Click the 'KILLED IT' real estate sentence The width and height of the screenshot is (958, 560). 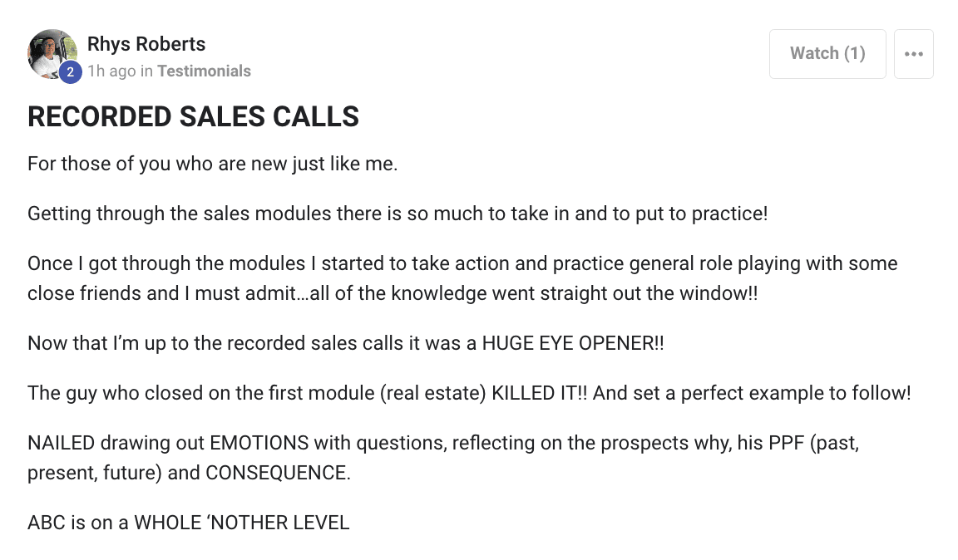(x=469, y=393)
